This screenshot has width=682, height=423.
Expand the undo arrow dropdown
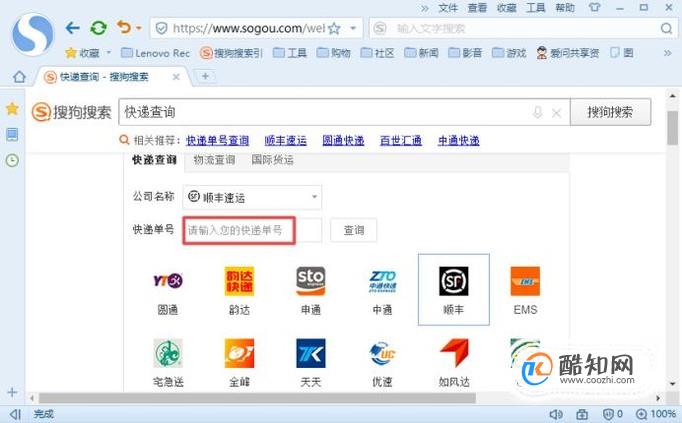139,28
